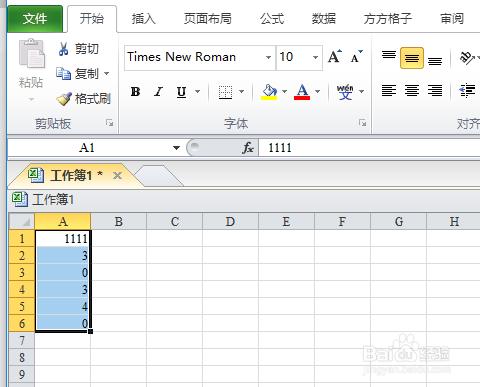Click the A1 name box

pos(87,148)
